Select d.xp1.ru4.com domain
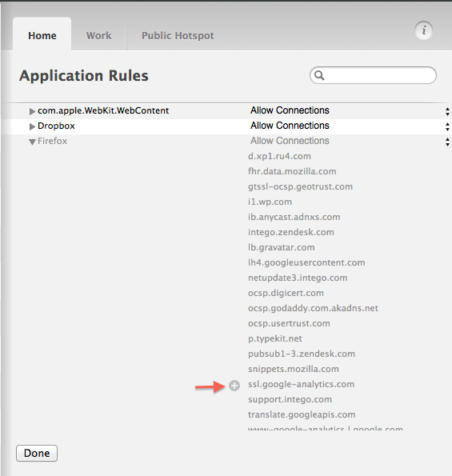452x476 pixels. (x=279, y=156)
